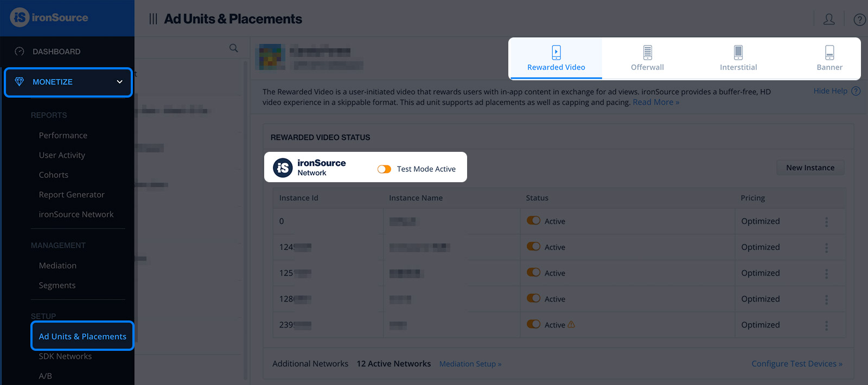Click the Instance Id column header
The height and width of the screenshot is (385, 868).
tap(299, 198)
